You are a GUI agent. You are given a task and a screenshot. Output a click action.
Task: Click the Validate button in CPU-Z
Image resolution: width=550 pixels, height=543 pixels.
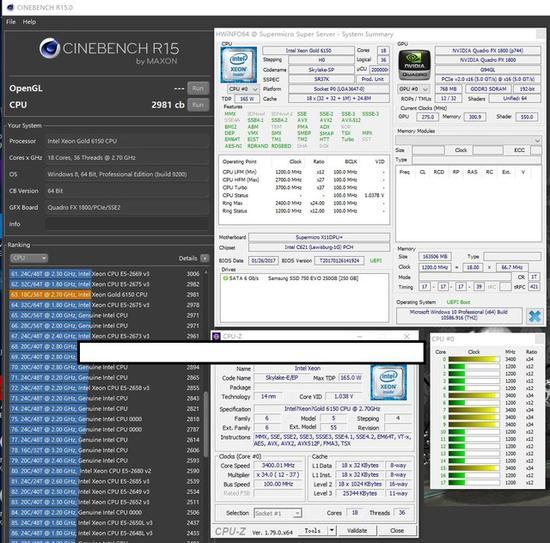coord(357,531)
